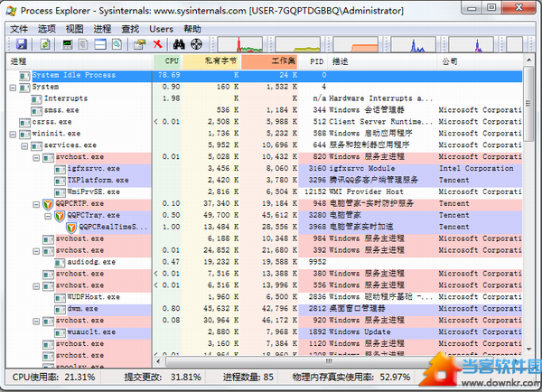Image resolution: width=542 pixels, height=392 pixels.
Task: Click the smss.exe process icon
Action: pyautogui.click(x=36, y=110)
